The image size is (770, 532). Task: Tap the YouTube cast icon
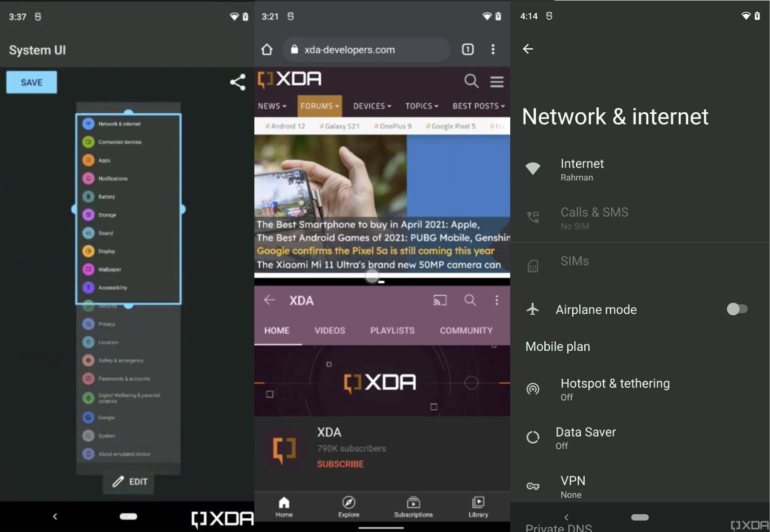440,300
